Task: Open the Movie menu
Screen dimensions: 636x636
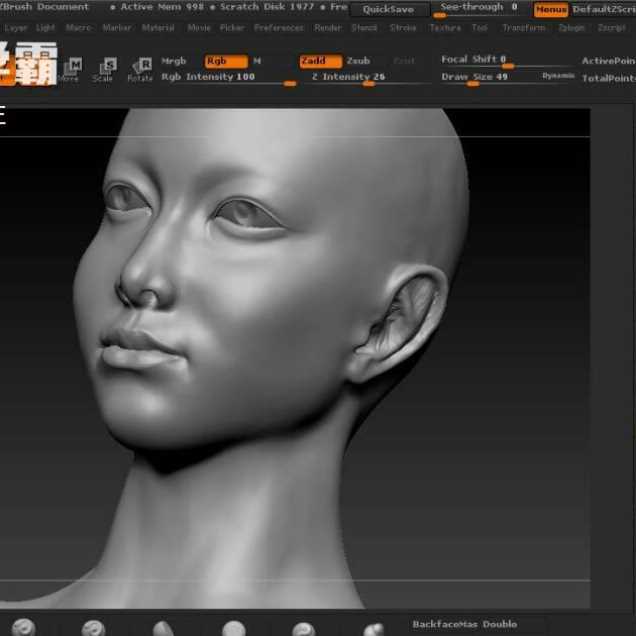Action: pos(199,28)
